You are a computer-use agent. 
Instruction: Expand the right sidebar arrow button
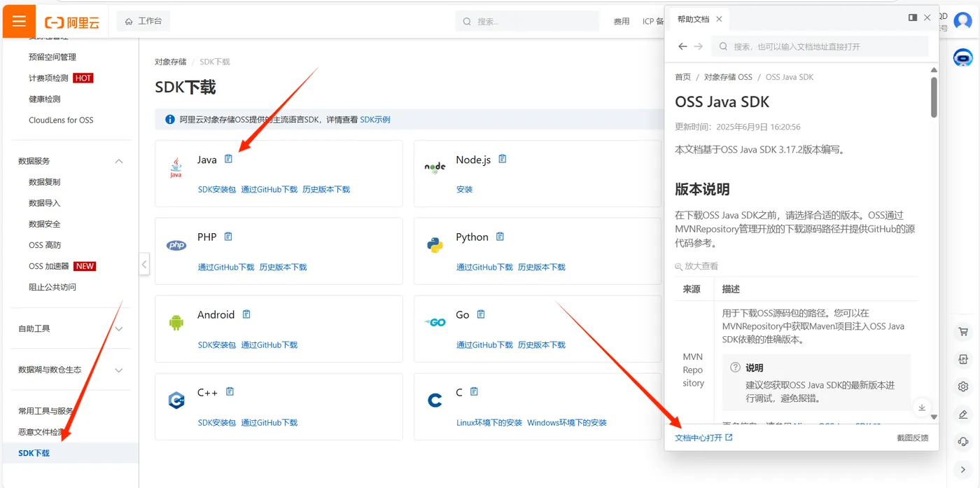[963, 469]
